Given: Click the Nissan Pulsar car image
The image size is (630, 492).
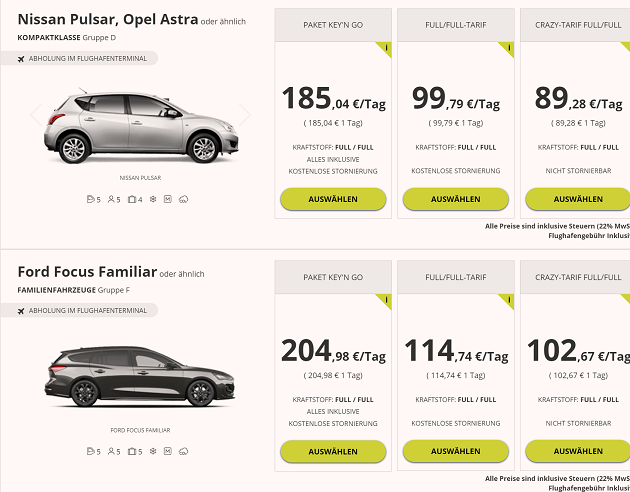Looking at the screenshot, I should [x=140, y=125].
